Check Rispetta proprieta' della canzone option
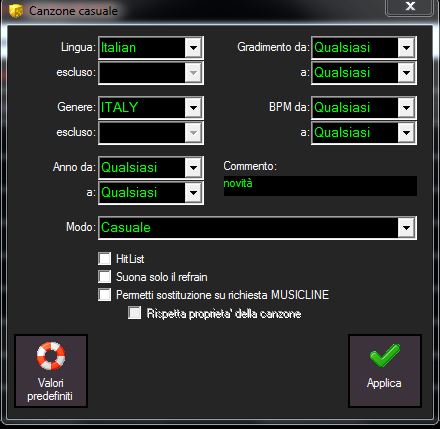The image size is (440, 429). pyautogui.click(x=135, y=313)
